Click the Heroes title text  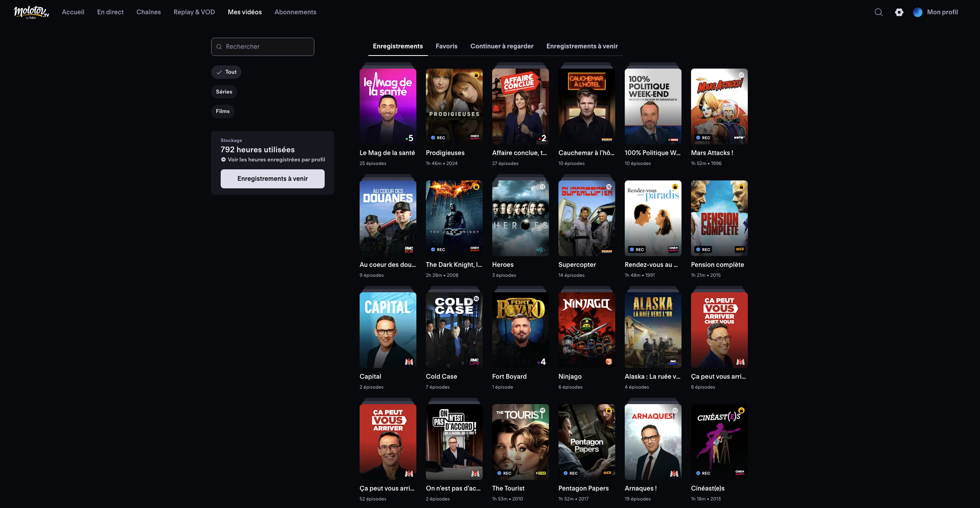(503, 265)
